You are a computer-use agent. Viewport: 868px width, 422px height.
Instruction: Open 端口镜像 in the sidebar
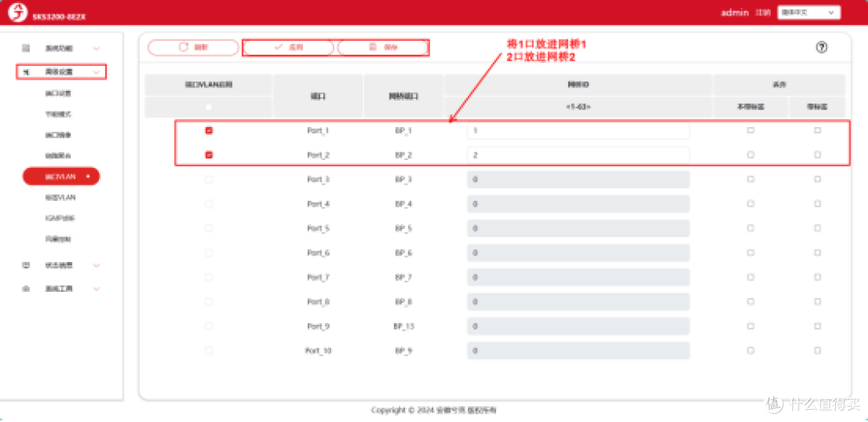(x=58, y=134)
